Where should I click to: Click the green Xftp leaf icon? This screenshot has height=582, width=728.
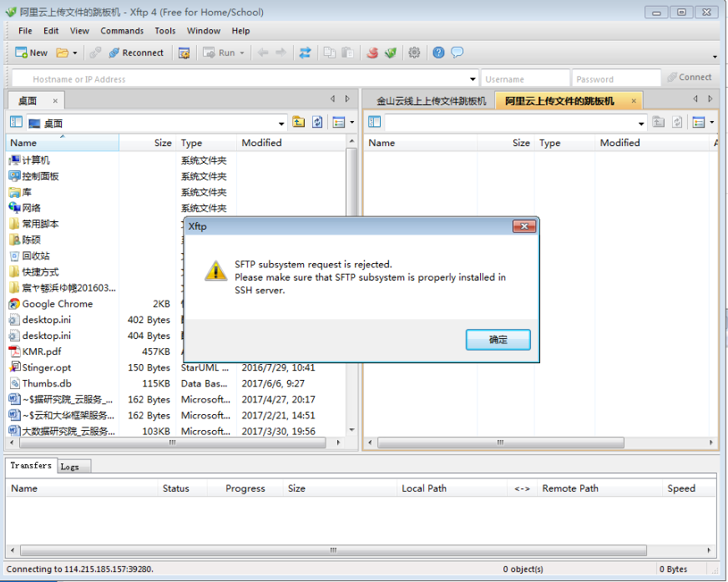coord(391,53)
